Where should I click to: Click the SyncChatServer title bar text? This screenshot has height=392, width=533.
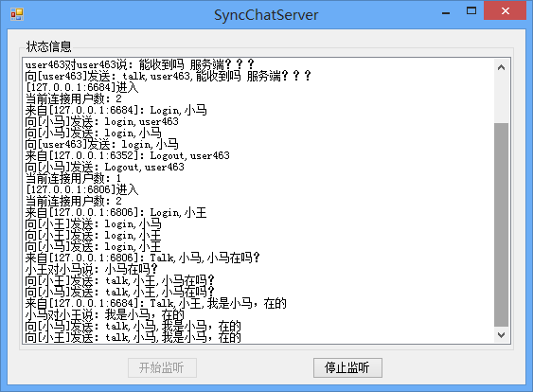266,15
